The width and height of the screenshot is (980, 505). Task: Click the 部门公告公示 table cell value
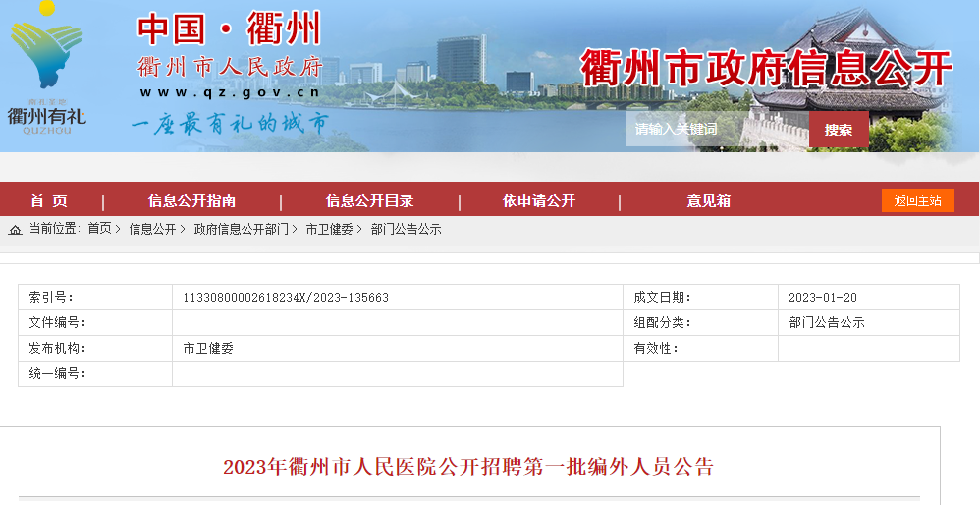coord(826,323)
